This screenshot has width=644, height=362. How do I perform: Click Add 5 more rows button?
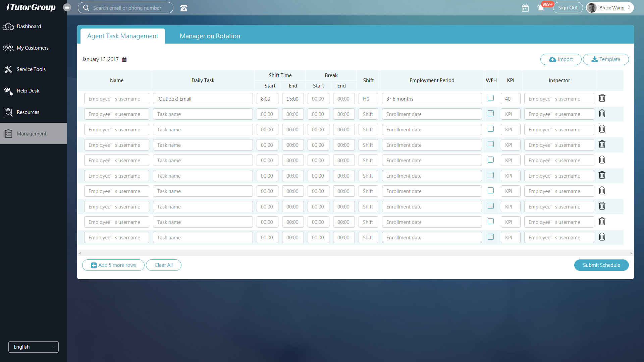tap(113, 265)
